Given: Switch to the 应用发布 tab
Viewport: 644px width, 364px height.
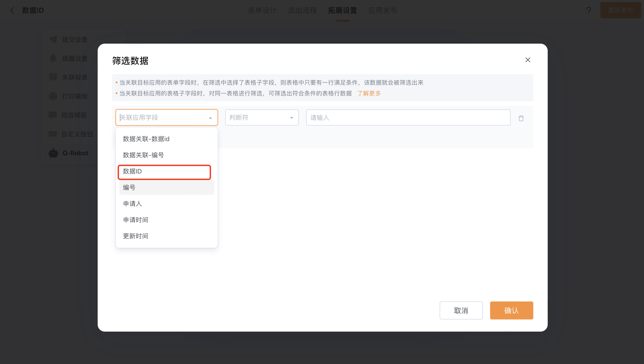Looking at the screenshot, I should (x=383, y=10).
